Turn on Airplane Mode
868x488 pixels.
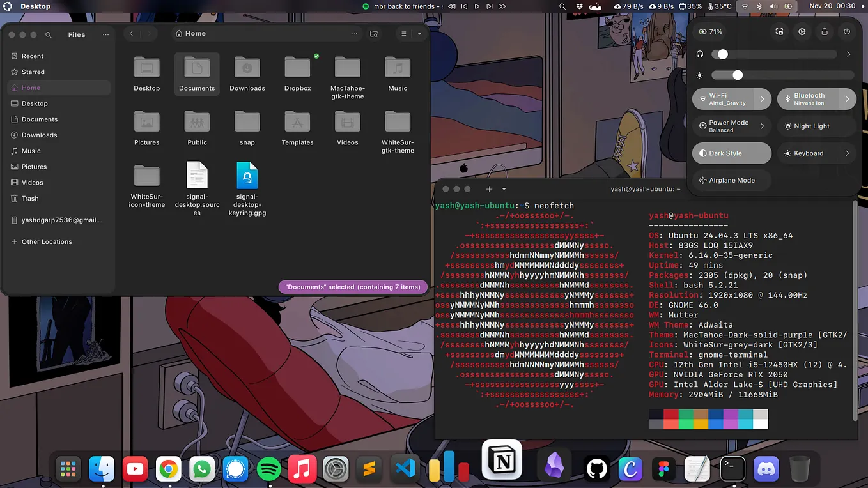coord(731,180)
